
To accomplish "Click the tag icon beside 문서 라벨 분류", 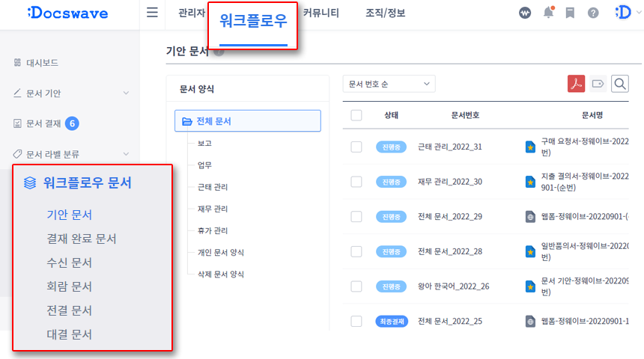I will click(x=17, y=154).
